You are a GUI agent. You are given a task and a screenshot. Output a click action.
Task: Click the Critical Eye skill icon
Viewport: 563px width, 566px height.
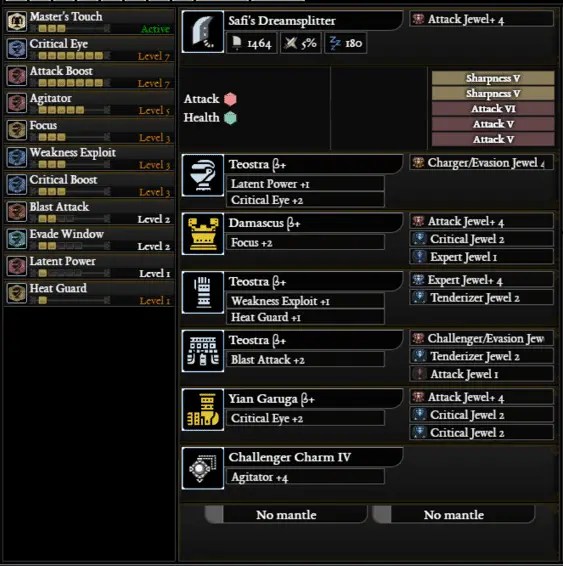coord(17,48)
